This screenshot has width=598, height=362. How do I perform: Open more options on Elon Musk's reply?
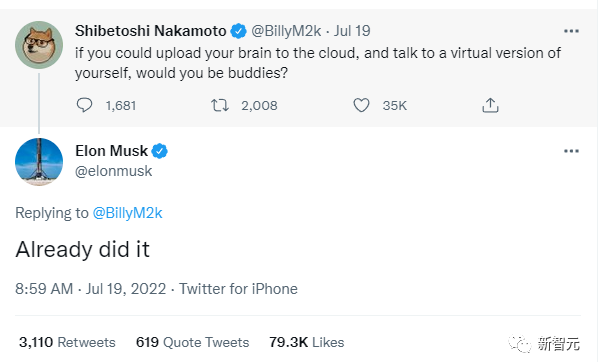click(x=571, y=151)
